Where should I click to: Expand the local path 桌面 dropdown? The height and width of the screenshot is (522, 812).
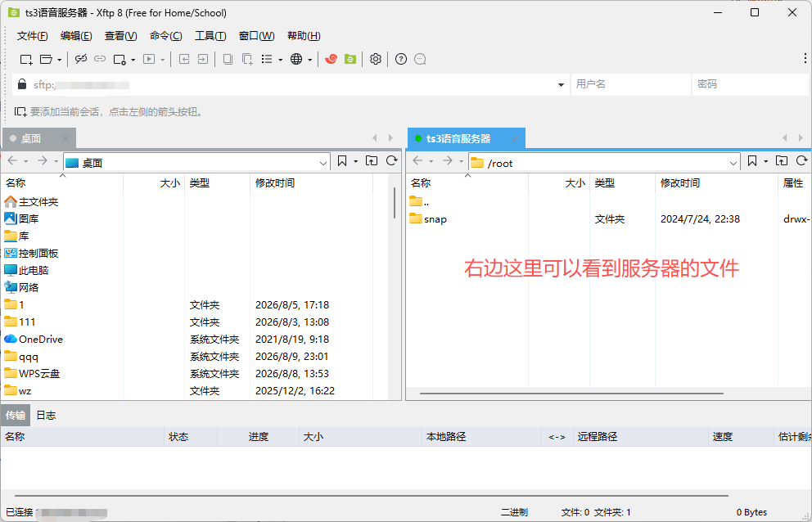click(x=323, y=163)
